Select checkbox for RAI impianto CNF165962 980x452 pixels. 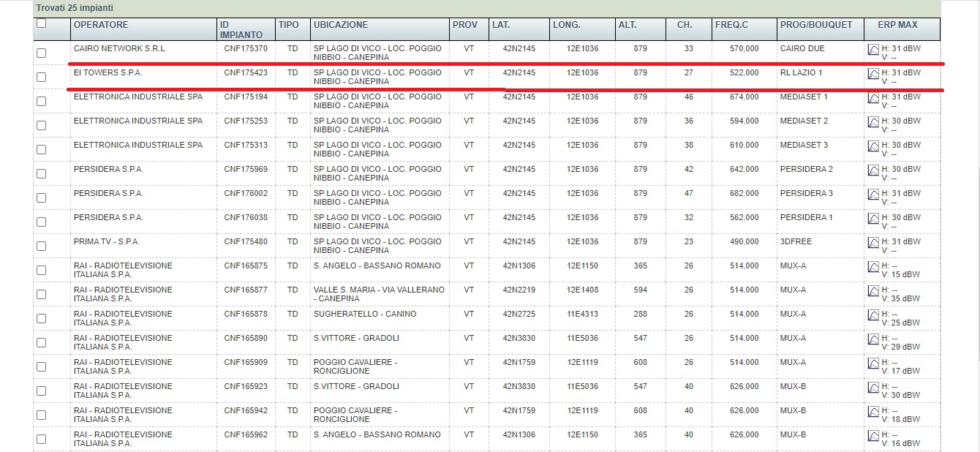pyautogui.click(x=41, y=439)
